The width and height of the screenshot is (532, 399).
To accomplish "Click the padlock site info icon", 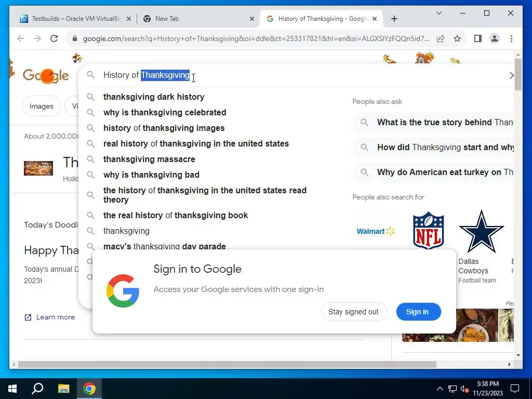I will (x=75, y=38).
